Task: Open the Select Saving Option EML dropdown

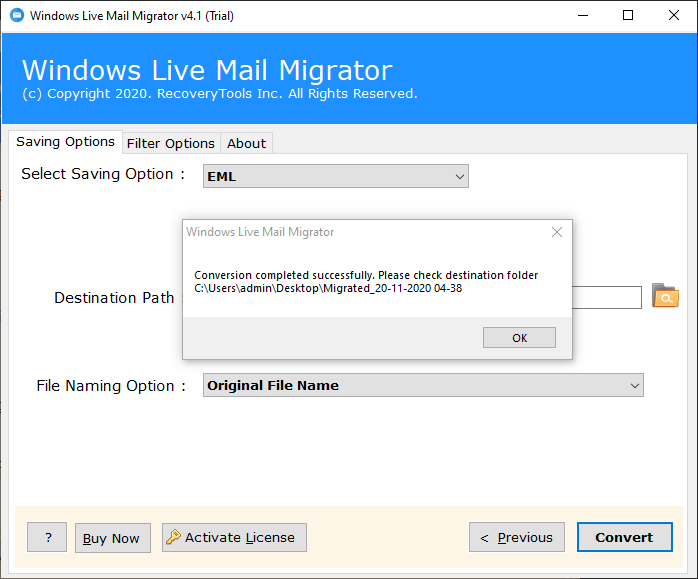Action: pos(336,176)
